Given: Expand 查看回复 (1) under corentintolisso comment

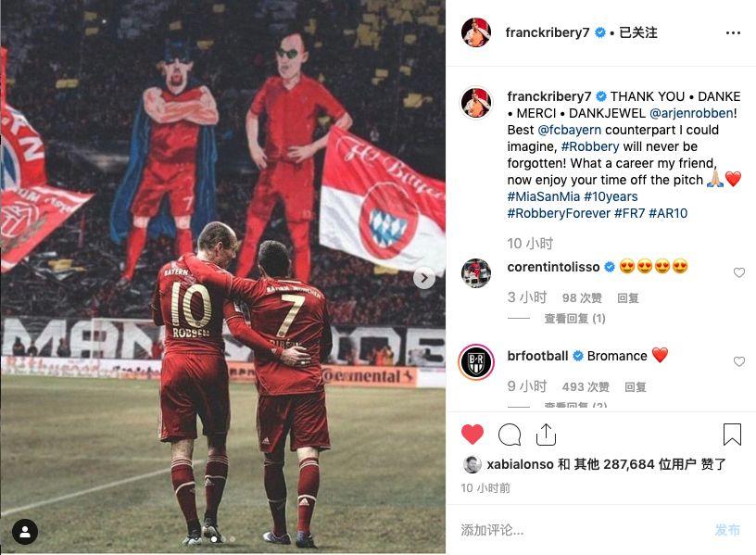Looking at the screenshot, I should tap(574, 318).
